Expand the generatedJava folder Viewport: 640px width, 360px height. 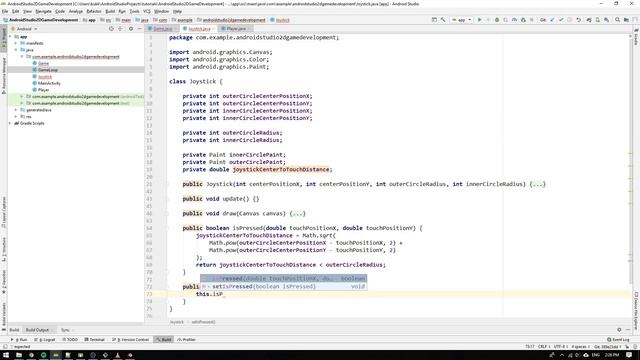point(16,110)
